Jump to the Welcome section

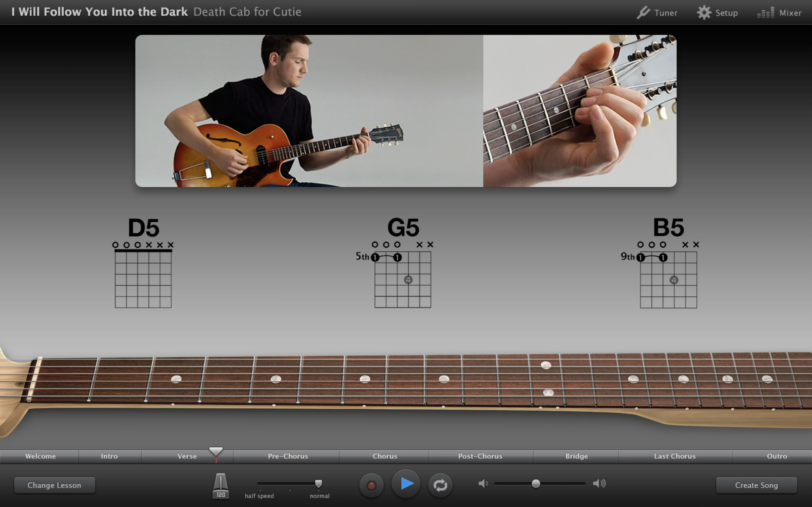[x=40, y=456]
